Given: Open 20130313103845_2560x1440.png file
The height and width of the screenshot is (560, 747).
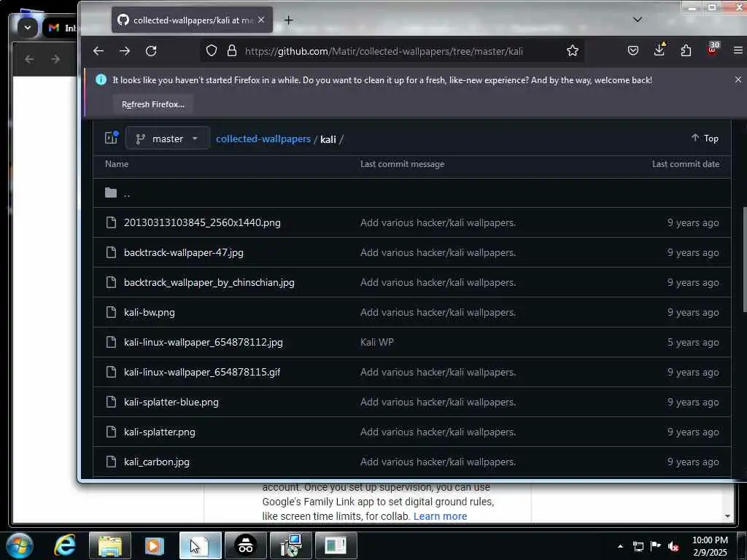Looking at the screenshot, I should pyautogui.click(x=202, y=223).
